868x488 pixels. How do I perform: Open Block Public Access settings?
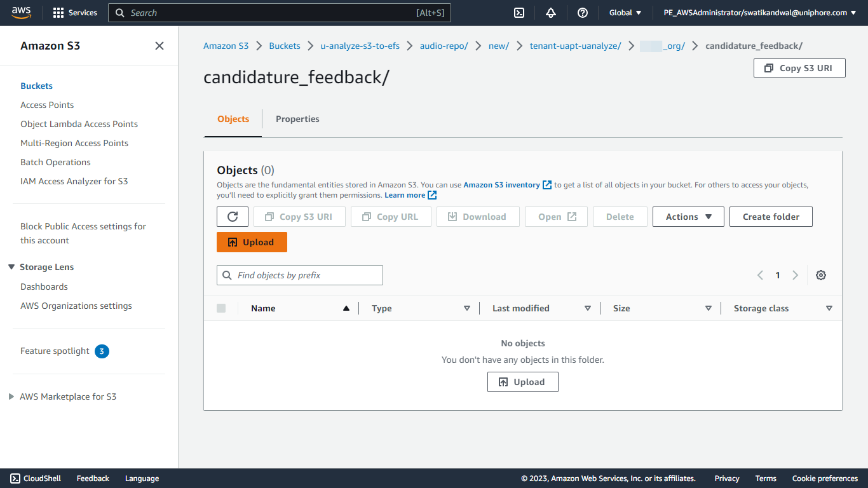[83, 233]
